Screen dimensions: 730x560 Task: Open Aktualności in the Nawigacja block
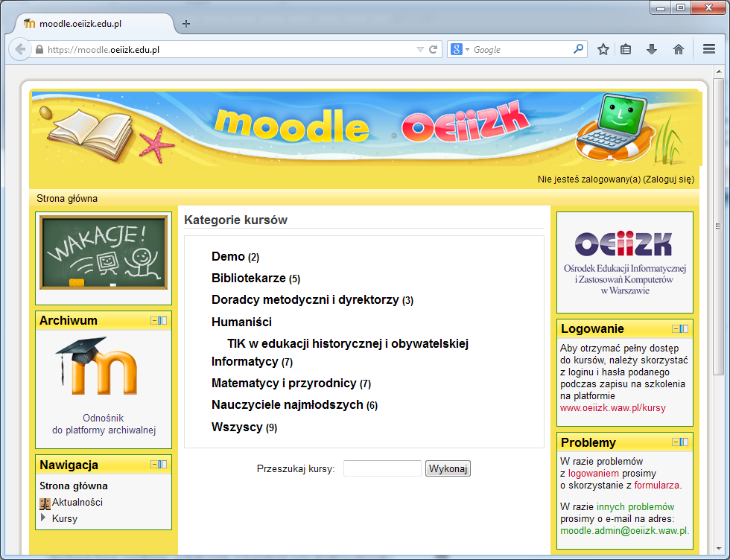tap(77, 502)
